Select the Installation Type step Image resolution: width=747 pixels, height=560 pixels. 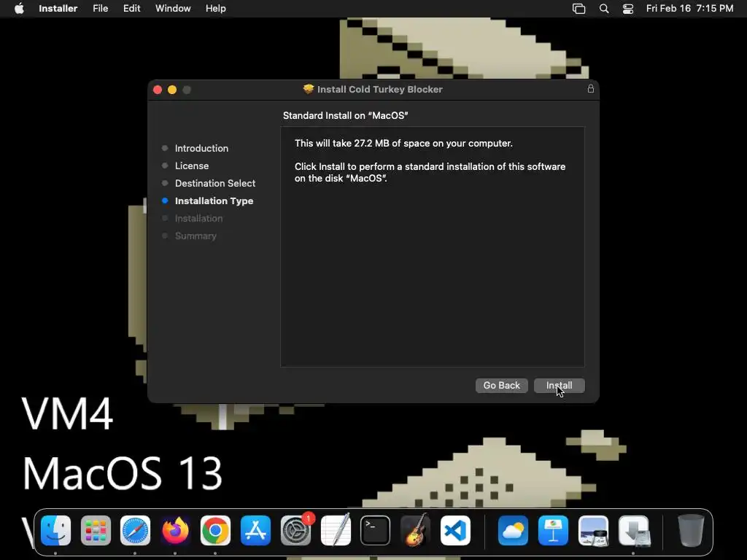214,201
